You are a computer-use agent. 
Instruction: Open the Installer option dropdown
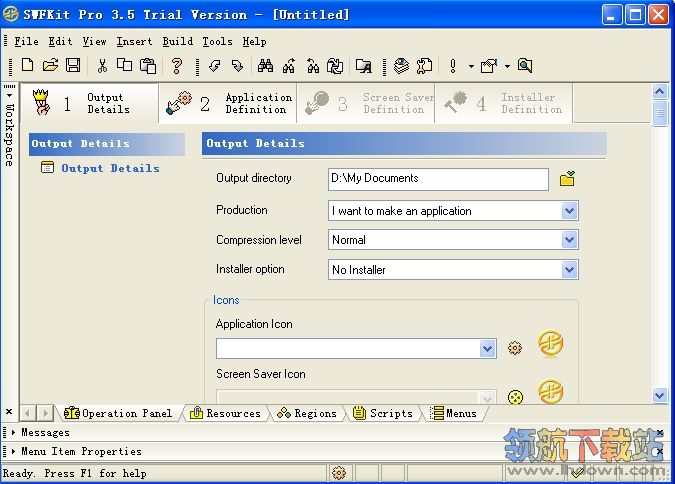tap(569, 270)
